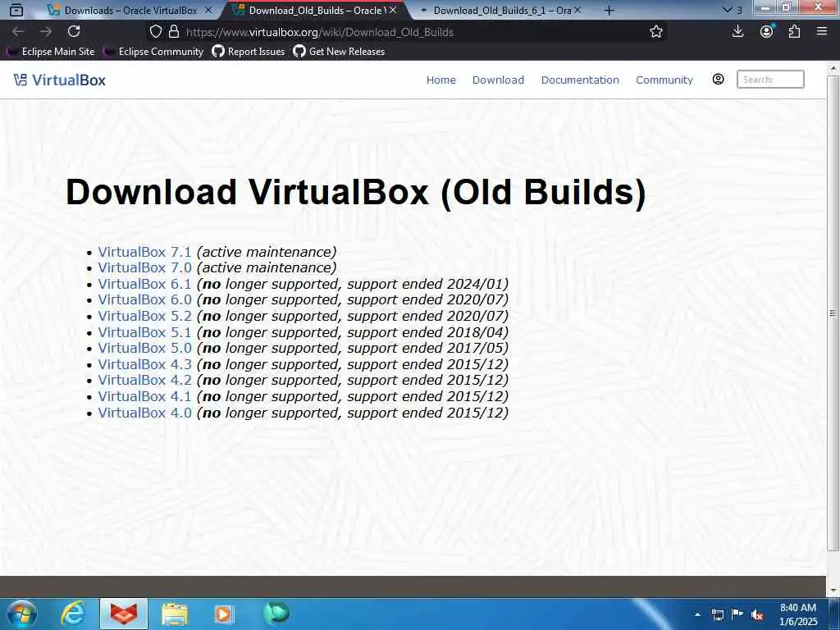This screenshot has width=840, height=630.
Task: Open the VirtualBox 4.3 link
Action: click(144, 364)
